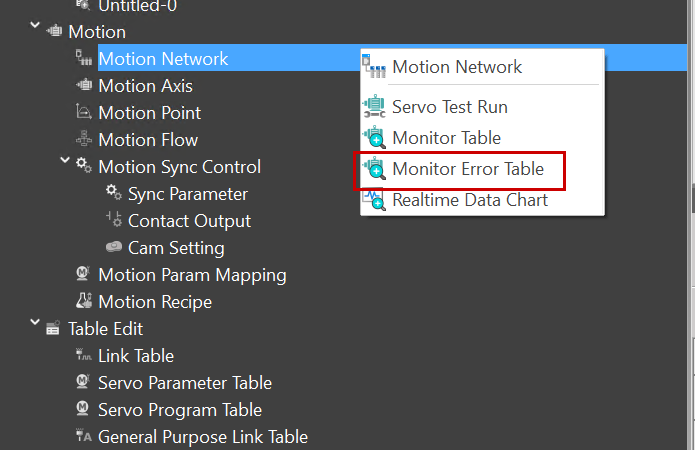Click the Realtime Data Chart icon
695x450 pixels.
[x=374, y=200]
